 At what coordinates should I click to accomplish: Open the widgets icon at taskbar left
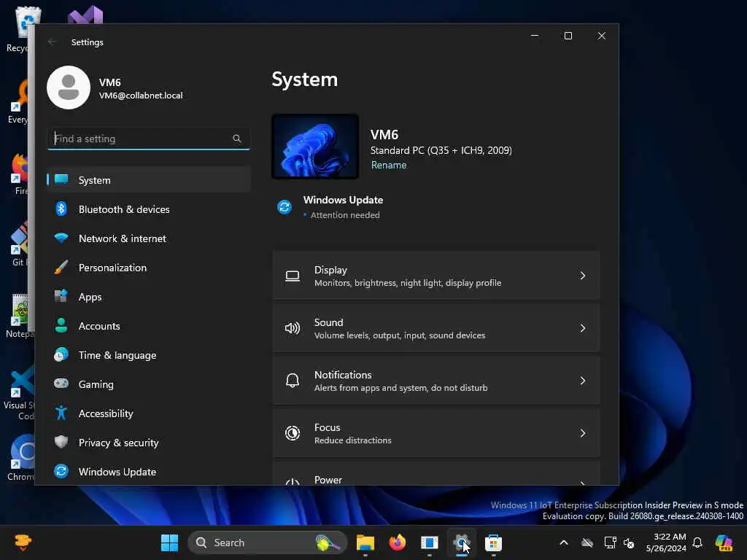point(23,542)
